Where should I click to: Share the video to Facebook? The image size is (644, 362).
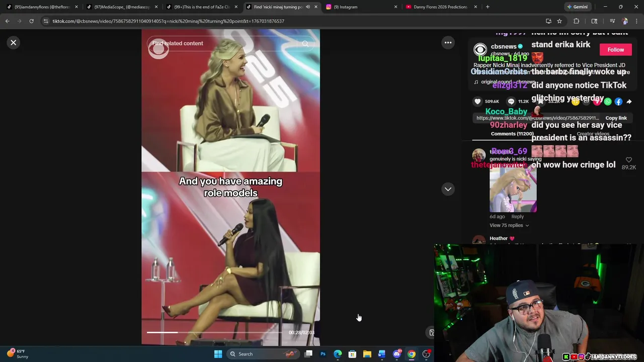pyautogui.click(x=618, y=102)
